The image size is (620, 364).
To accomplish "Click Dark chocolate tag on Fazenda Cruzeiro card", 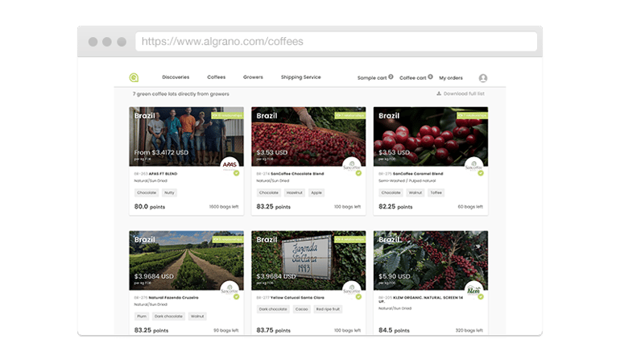I will (x=168, y=316).
